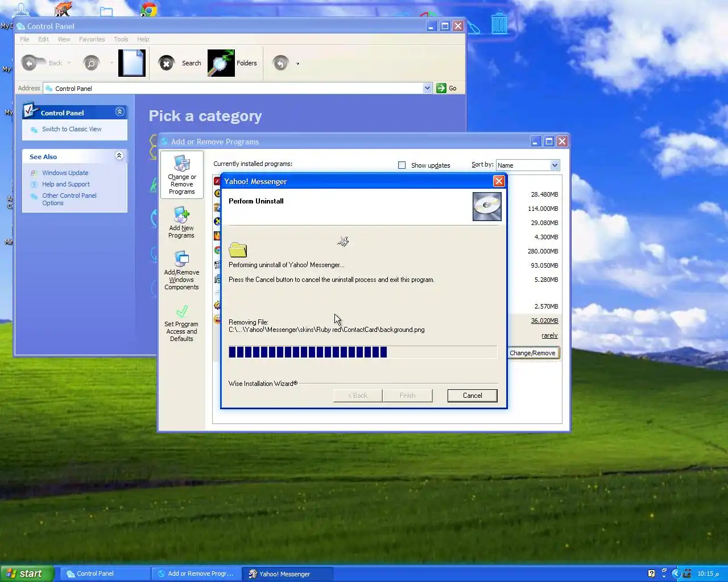This screenshot has width=728, height=582.
Task: Click the blank page icon in Control Panel toolbar
Action: tap(132, 63)
